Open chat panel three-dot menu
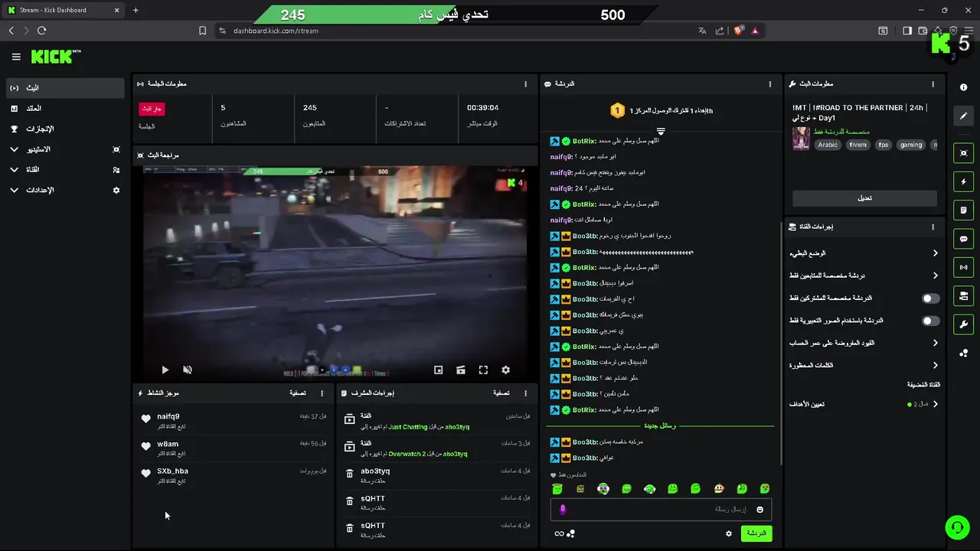The image size is (980, 551). (769, 83)
